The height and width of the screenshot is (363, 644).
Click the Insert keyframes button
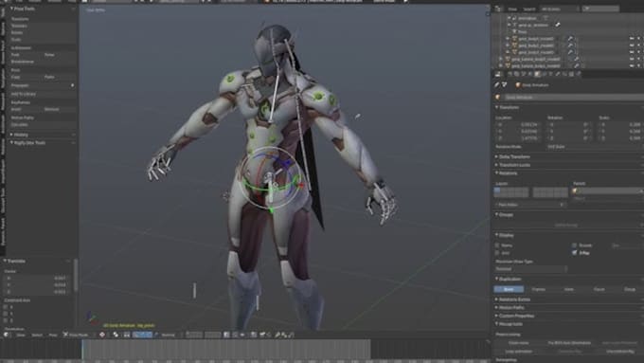(26, 109)
